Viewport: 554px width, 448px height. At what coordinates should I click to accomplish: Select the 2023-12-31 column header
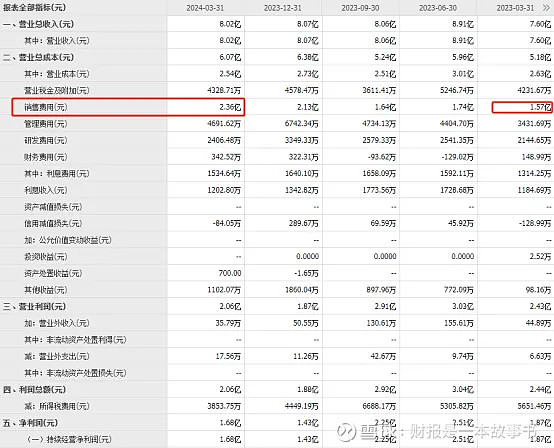[283, 8]
